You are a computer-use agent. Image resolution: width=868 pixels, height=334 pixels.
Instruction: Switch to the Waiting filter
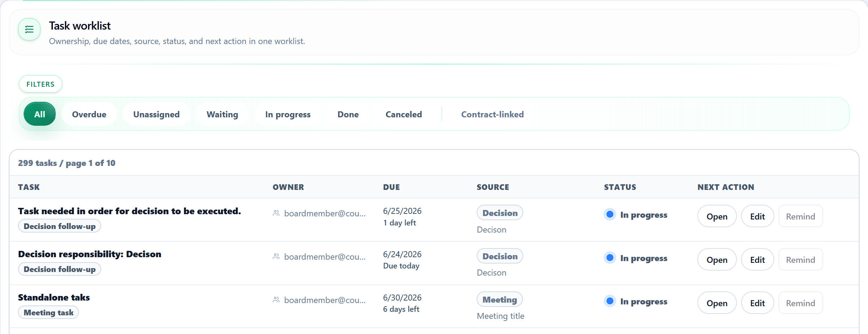pyautogui.click(x=222, y=114)
